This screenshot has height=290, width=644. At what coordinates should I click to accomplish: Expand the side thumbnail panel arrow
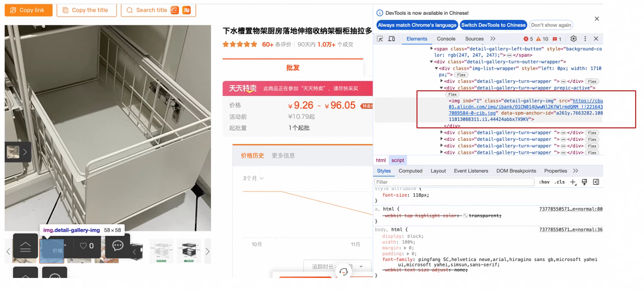[x=25, y=152]
